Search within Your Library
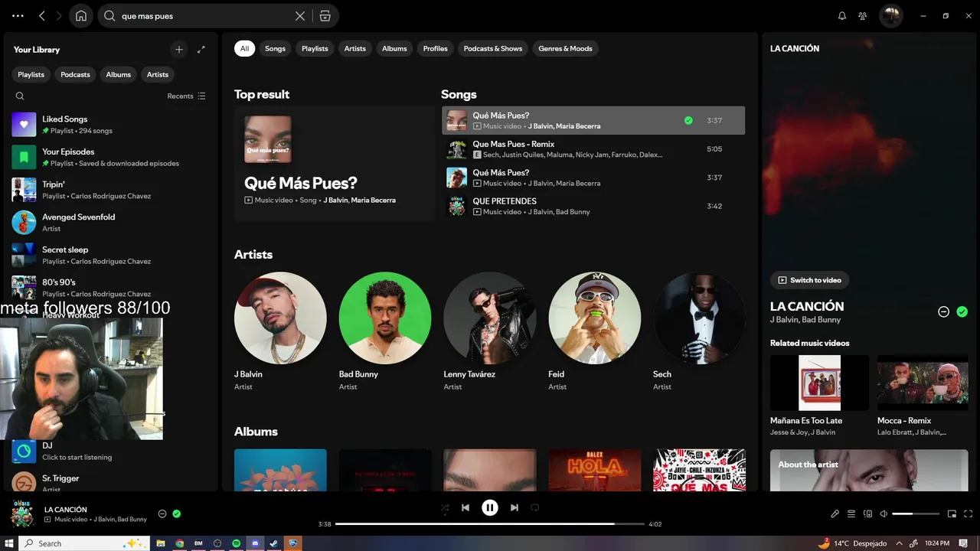The image size is (980, 551). (20, 96)
